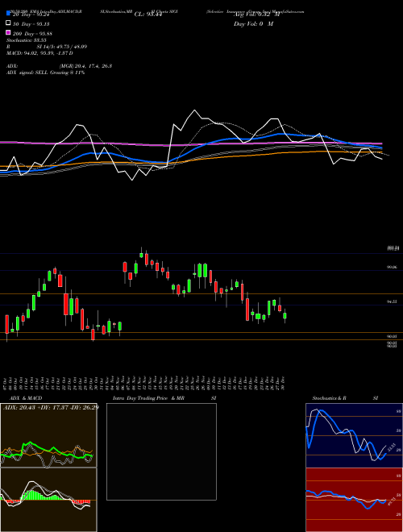Click the 'Avg Vol: 0.32 M' text
Screen dimensions: 403x532
(x=257, y=15)
